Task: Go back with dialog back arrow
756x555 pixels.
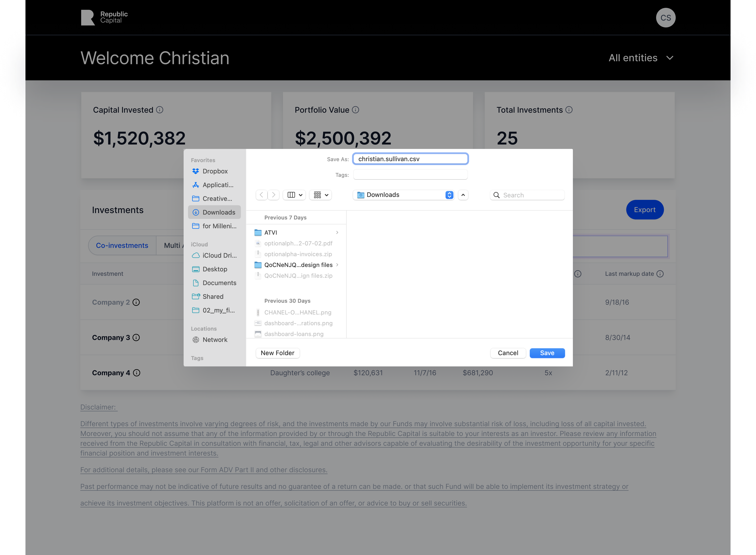Action: 262,195
